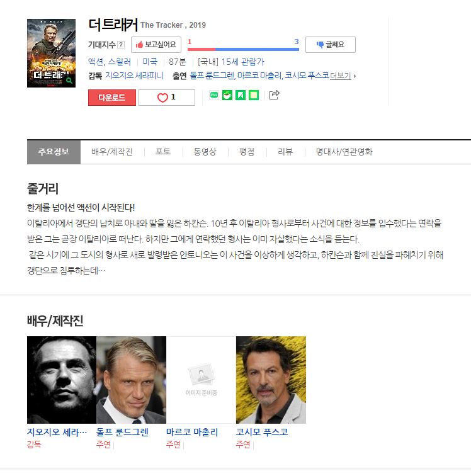The image size is (471, 476).
Task: Click the Naver blog share icon
Action: pyautogui.click(x=214, y=95)
